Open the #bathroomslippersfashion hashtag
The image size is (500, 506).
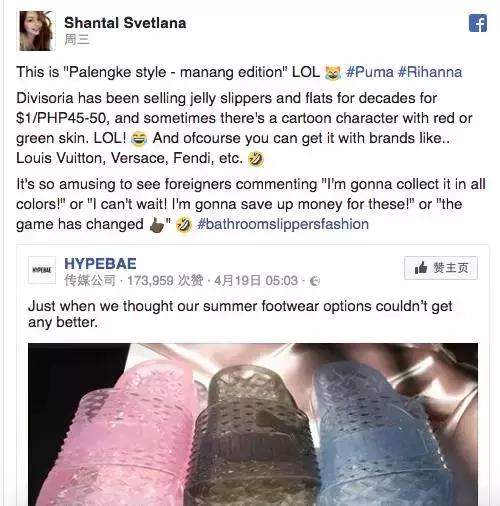(283, 224)
